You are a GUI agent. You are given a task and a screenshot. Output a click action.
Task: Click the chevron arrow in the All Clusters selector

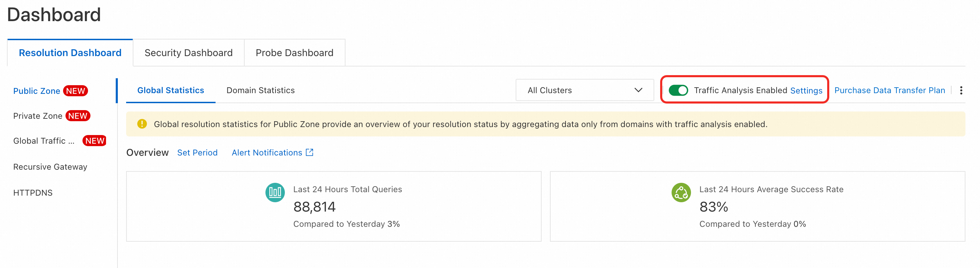tap(638, 90)
